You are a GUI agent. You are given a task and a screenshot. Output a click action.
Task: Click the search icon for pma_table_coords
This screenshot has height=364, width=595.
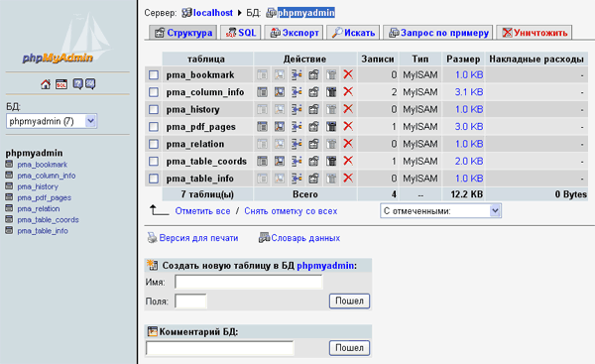[280, 161]
